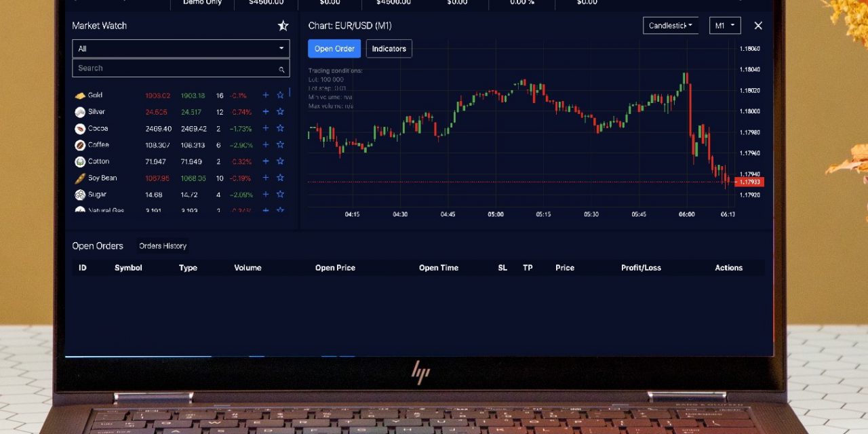868x434 pixels.
Task: Click the Market Watch search field
Action: (181, 68)
